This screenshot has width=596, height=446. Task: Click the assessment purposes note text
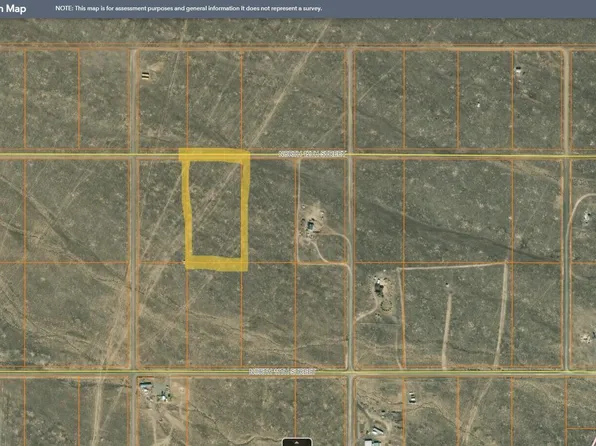(189, 8)
